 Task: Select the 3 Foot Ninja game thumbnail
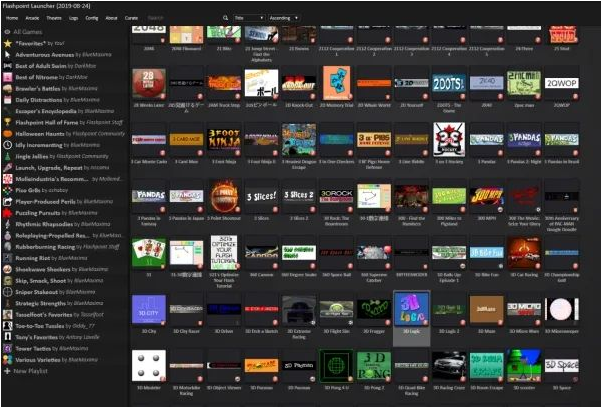[224, 140]
